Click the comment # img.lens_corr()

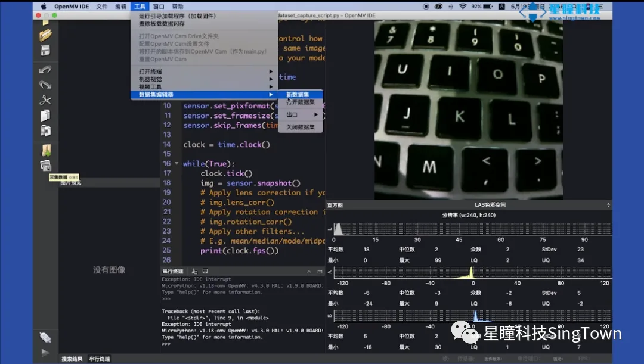237,203
